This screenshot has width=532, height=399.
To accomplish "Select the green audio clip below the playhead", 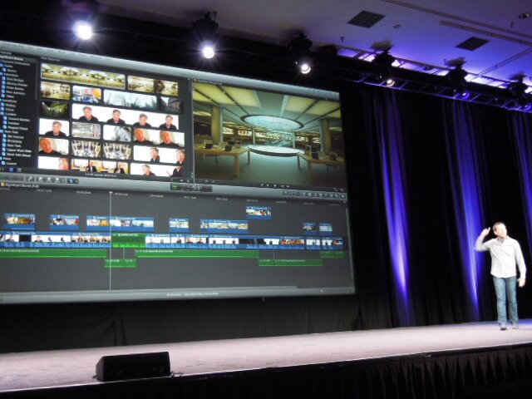I will (121, 263).
